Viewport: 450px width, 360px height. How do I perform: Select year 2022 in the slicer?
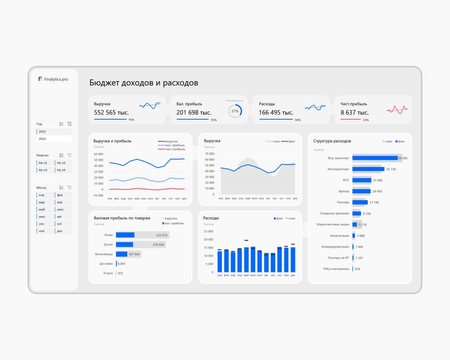coord(54,132)
